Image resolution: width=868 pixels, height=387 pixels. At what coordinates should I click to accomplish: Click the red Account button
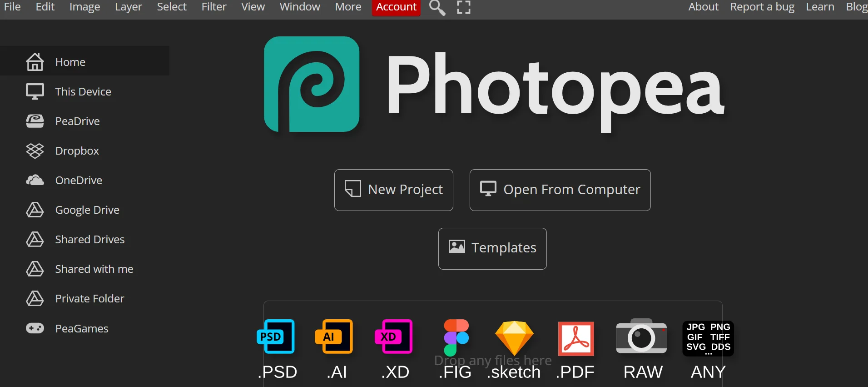click(396, 7)
